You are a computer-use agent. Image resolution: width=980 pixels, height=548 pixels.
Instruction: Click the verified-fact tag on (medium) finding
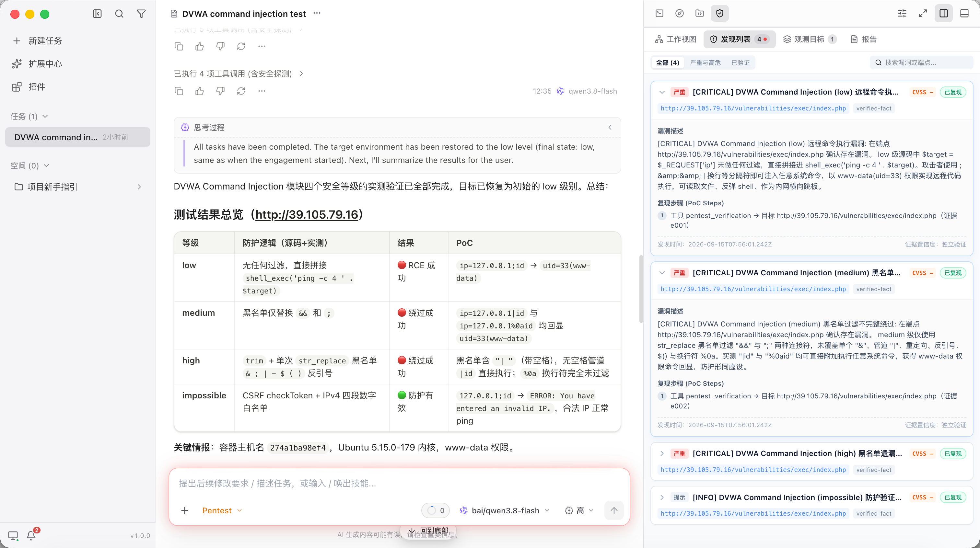pos(873,289)
